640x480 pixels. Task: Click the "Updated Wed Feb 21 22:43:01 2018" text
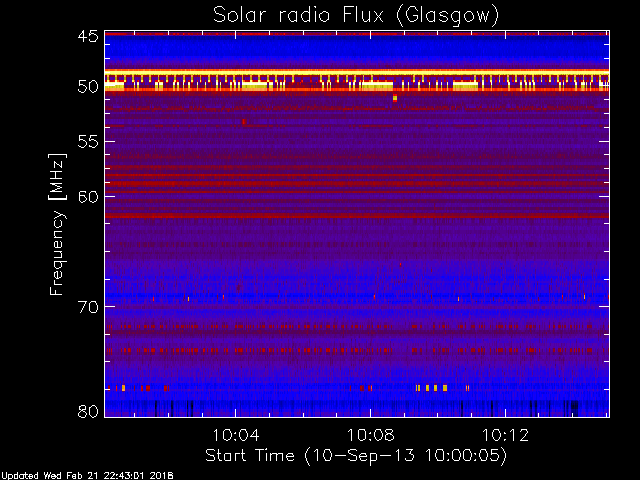pos(87,476)
